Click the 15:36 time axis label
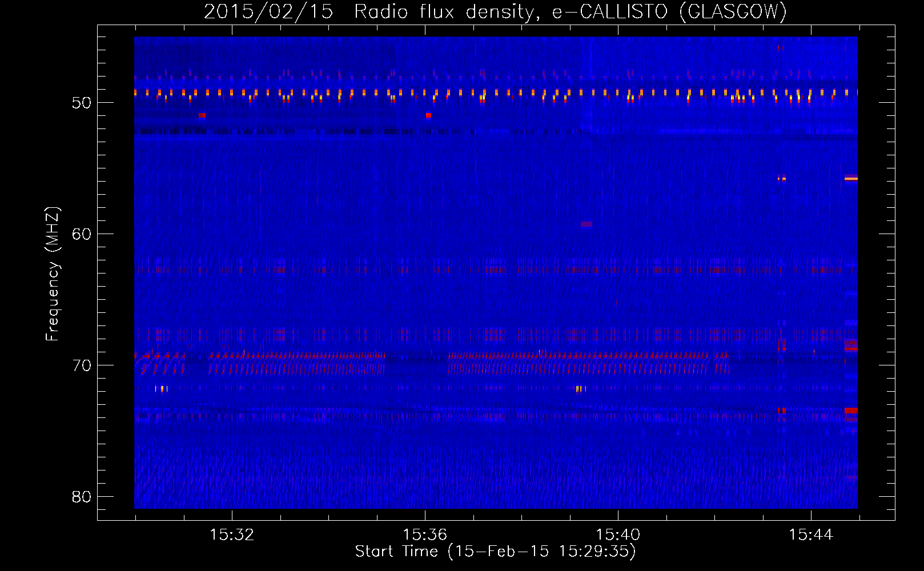This screenshot has width=924, height=571. (425, 535)
